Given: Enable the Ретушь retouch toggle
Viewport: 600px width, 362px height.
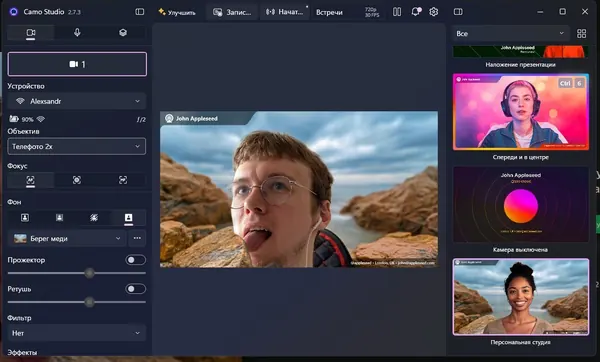Looking at the screenshot, I should [x=135, y=289].
